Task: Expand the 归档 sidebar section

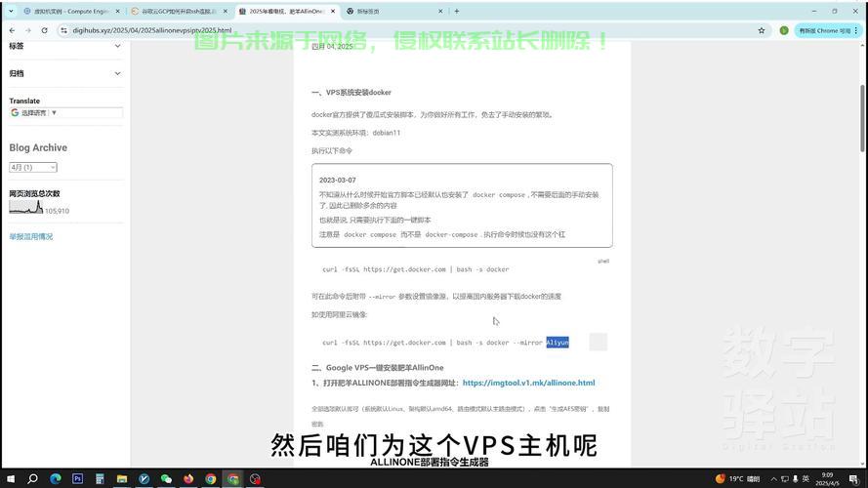Action: (x=65, y=73)
